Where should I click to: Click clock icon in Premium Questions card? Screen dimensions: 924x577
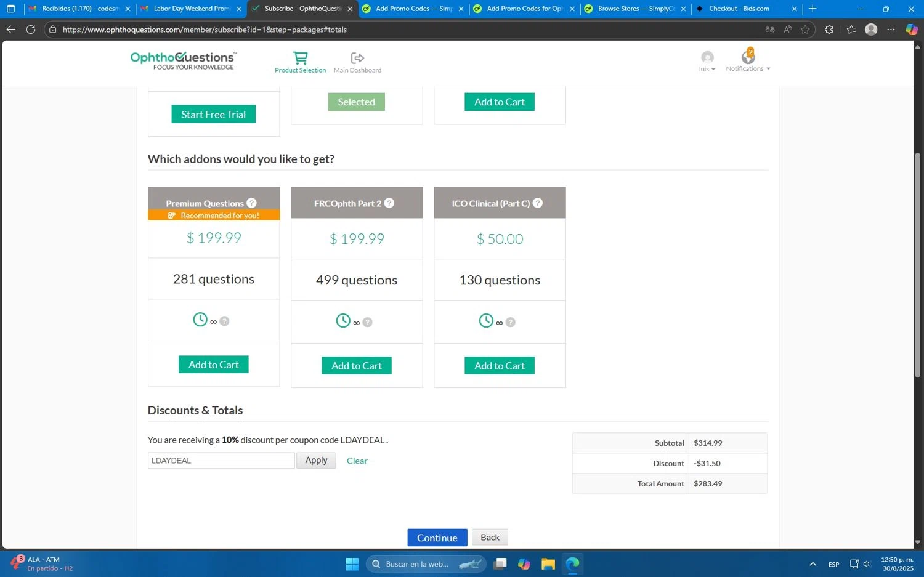point(200,320)
